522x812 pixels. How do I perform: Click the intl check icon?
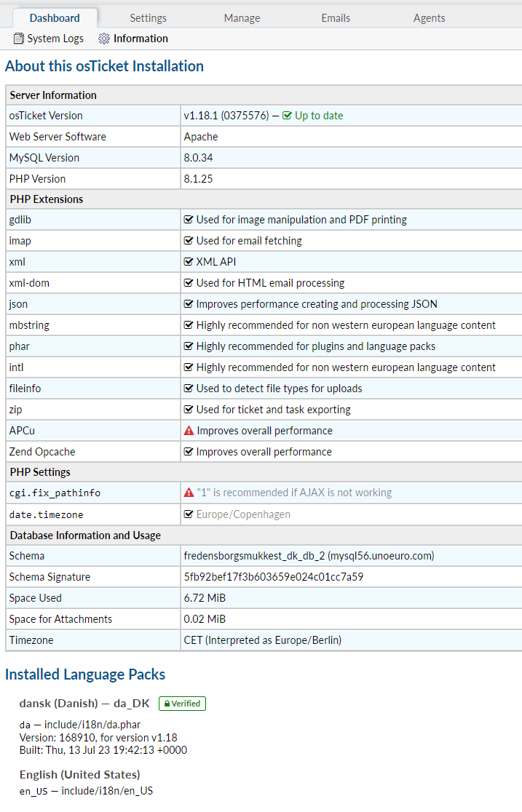click(x=189, y=367)
